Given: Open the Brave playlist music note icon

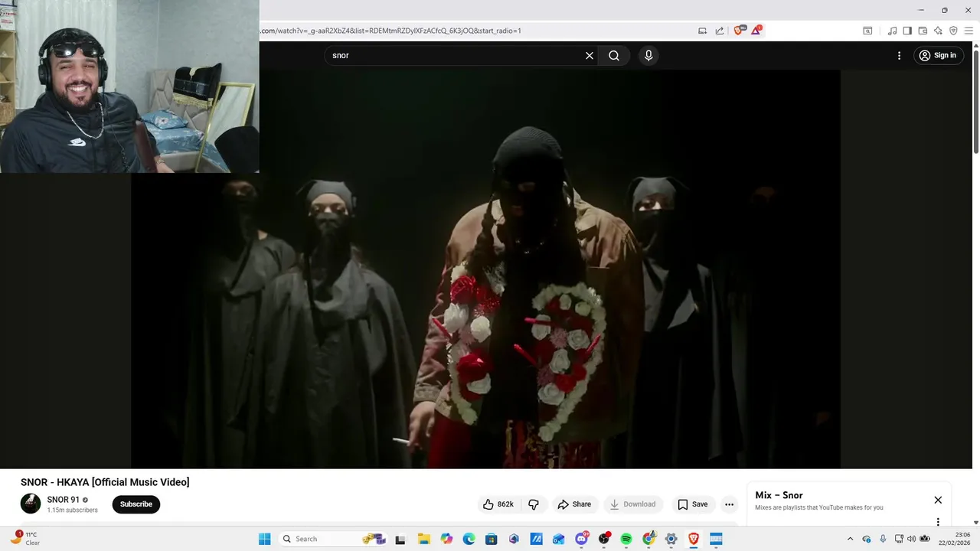Looking at the screenshot, I should point(892,31).
